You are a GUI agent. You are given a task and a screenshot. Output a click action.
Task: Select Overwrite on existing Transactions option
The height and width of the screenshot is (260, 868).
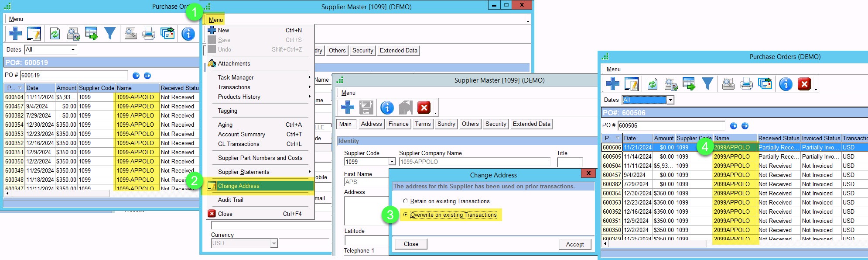point(406,215)
